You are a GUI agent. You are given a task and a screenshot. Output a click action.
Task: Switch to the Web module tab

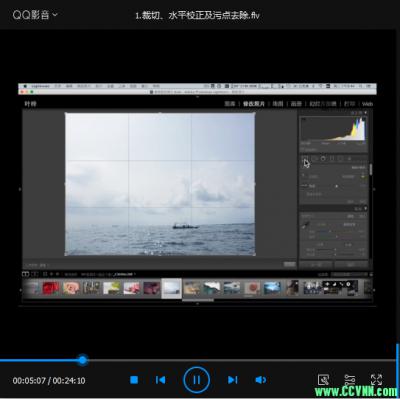point(367,104)
